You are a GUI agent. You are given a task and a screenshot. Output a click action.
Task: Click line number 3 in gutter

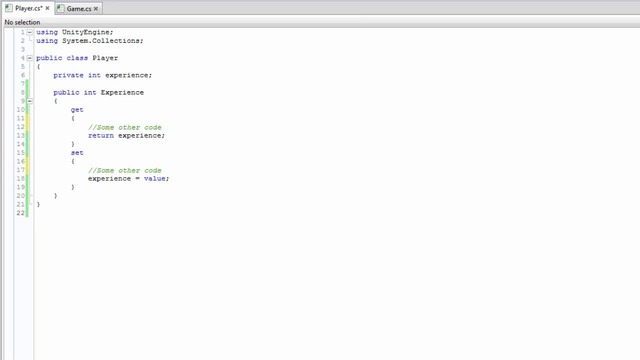pyautogui.click(x=23, y=49)
